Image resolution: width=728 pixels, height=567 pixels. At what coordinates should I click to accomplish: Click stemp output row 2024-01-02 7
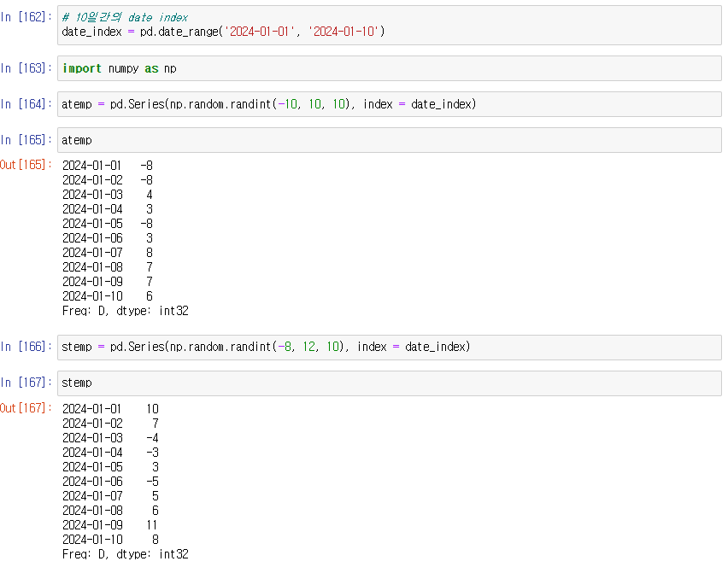click(110, 424)
